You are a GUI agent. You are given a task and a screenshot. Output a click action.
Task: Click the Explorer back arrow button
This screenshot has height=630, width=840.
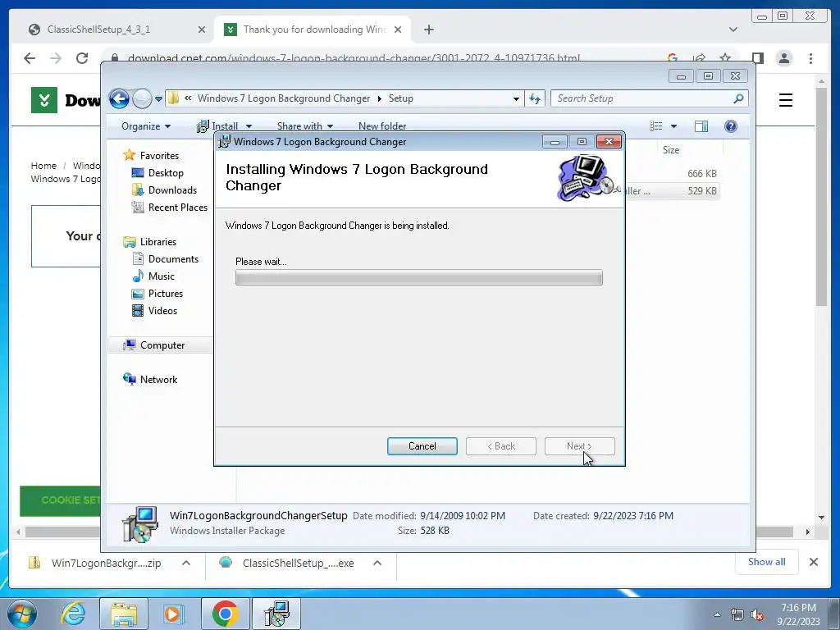[x=119, y=98]
